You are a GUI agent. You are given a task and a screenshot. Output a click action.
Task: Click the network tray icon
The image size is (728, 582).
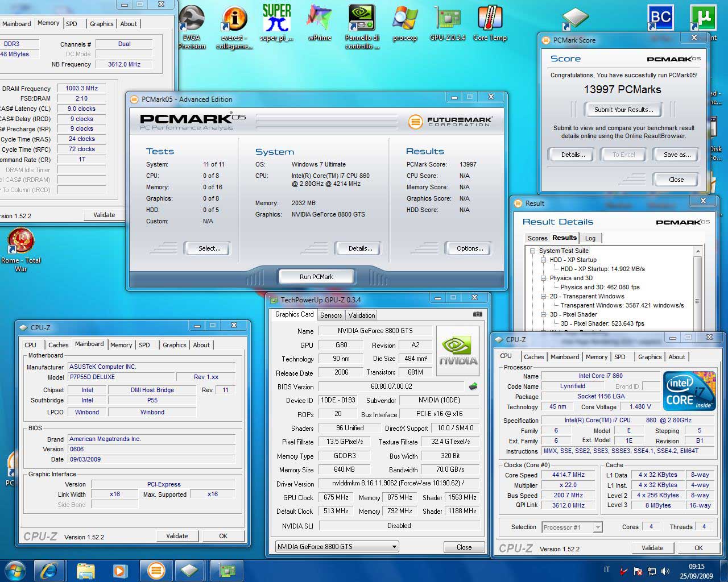pos(652,571)
